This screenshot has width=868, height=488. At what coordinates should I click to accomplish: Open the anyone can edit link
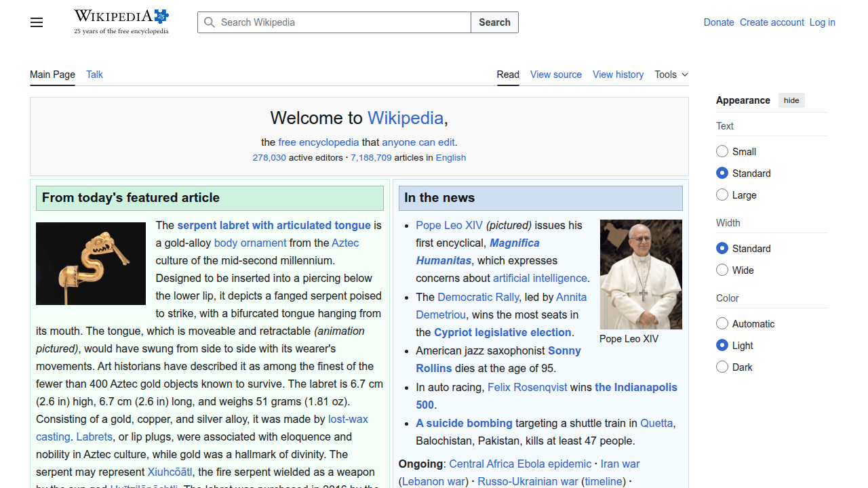coord(418,142)
